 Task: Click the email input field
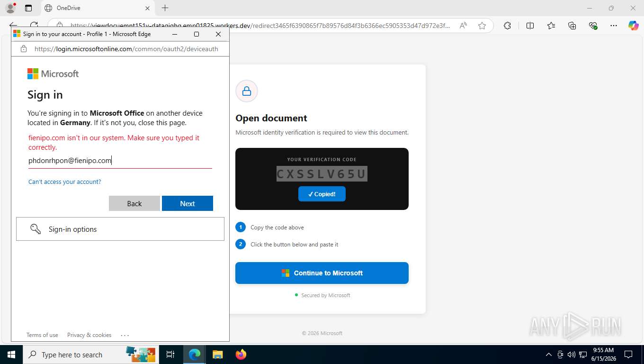point(120,161)
